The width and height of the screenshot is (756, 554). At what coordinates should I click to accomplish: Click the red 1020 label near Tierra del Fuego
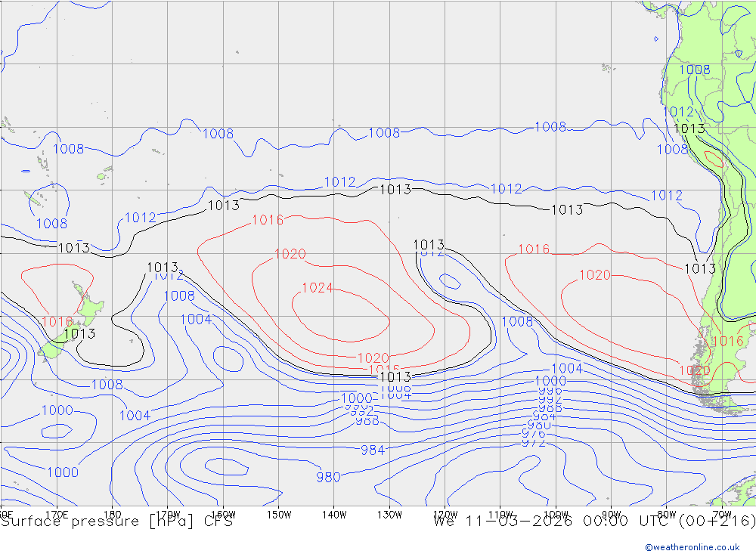pyautogui.click(x=695, y=370)
